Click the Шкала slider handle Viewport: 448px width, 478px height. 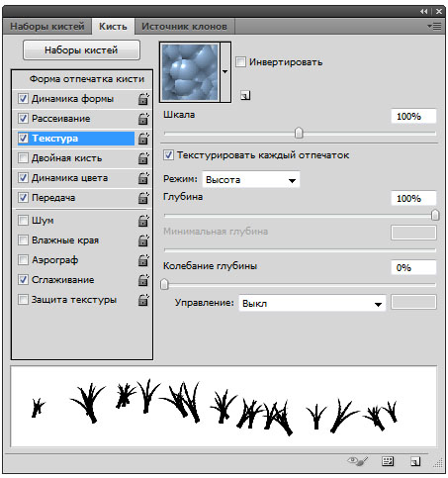point(299,133)
